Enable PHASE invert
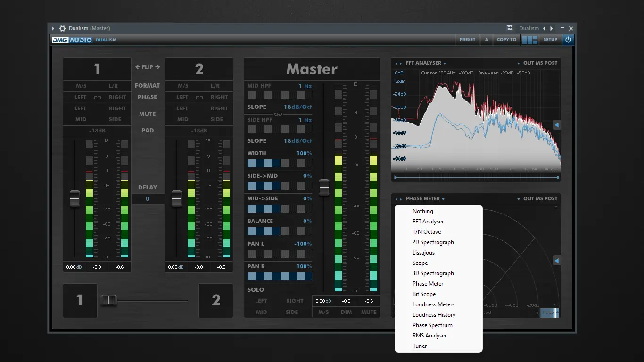The height and width of the screenshot is (362, 644). 147,97
